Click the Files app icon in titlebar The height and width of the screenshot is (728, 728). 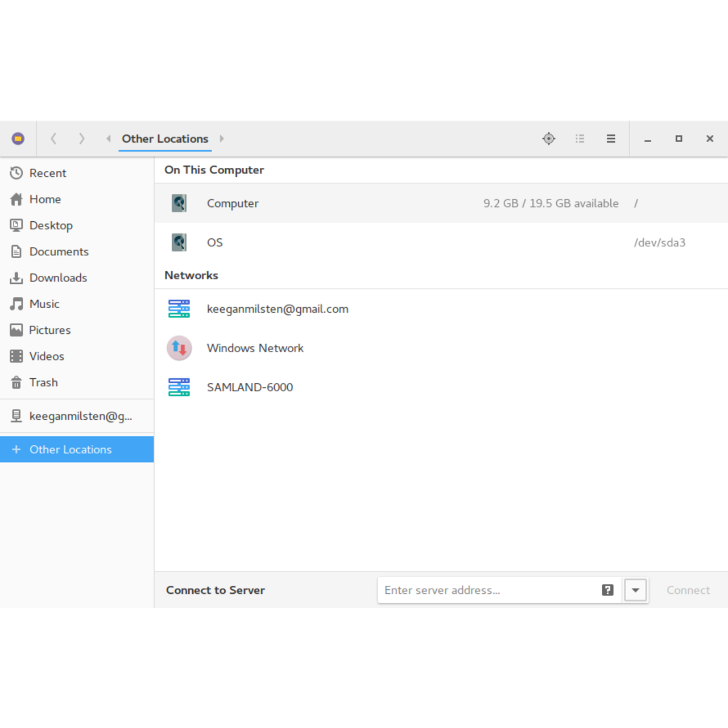pos(18,138)
